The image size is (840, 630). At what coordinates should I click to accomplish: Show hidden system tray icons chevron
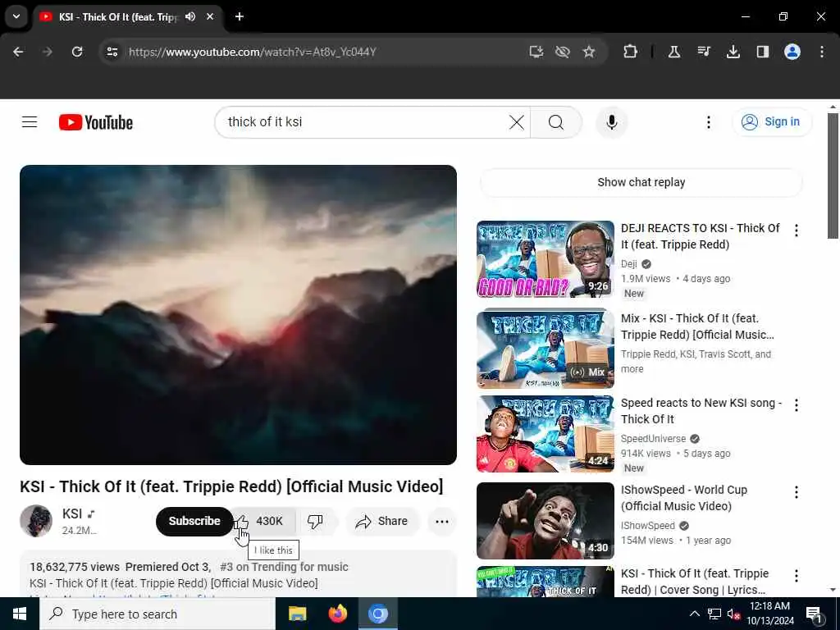tap(694, 614)
